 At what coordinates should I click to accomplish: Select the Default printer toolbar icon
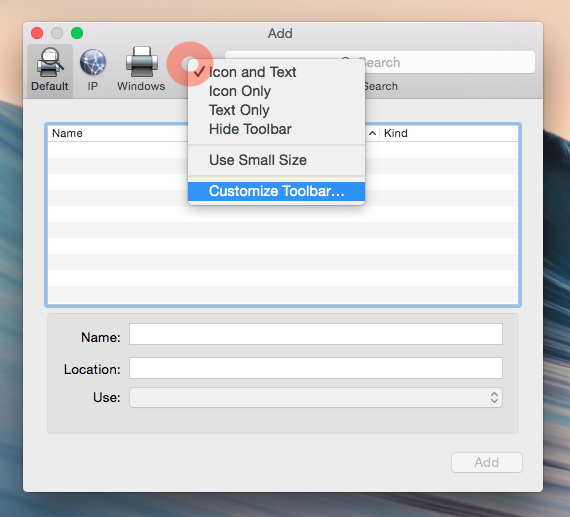pos(50,70)
